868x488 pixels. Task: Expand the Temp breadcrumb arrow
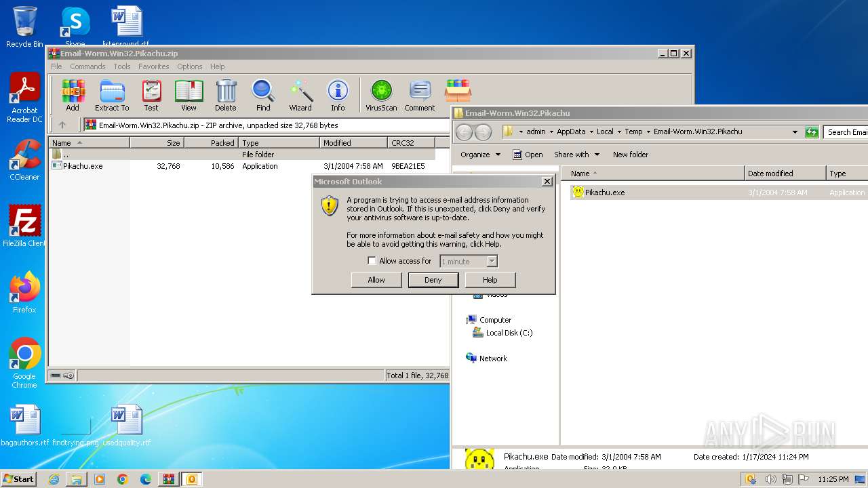648,132
